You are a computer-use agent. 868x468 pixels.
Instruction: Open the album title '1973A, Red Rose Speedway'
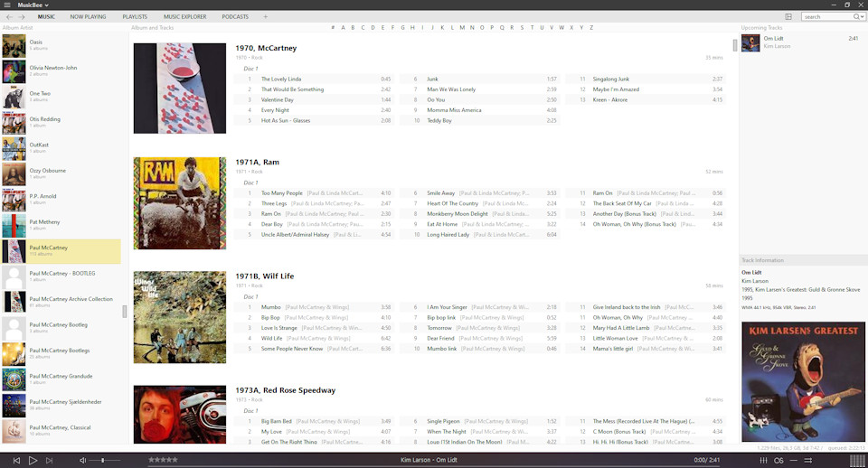click(286, 390)
